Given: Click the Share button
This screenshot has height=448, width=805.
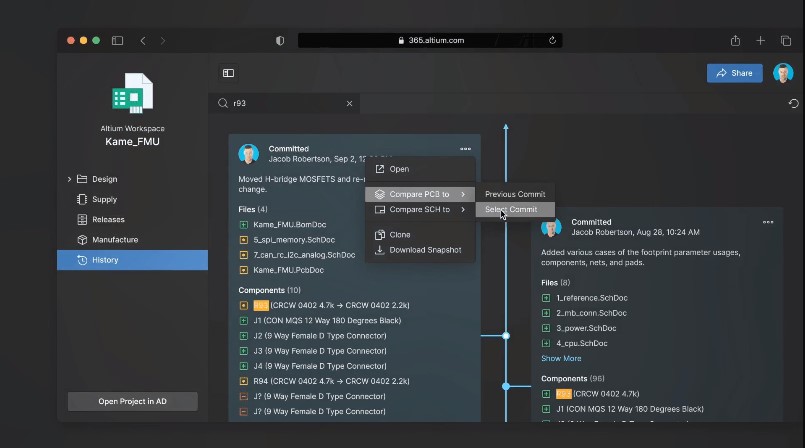Looking at the screenshot, I should (x=735, y=73).
